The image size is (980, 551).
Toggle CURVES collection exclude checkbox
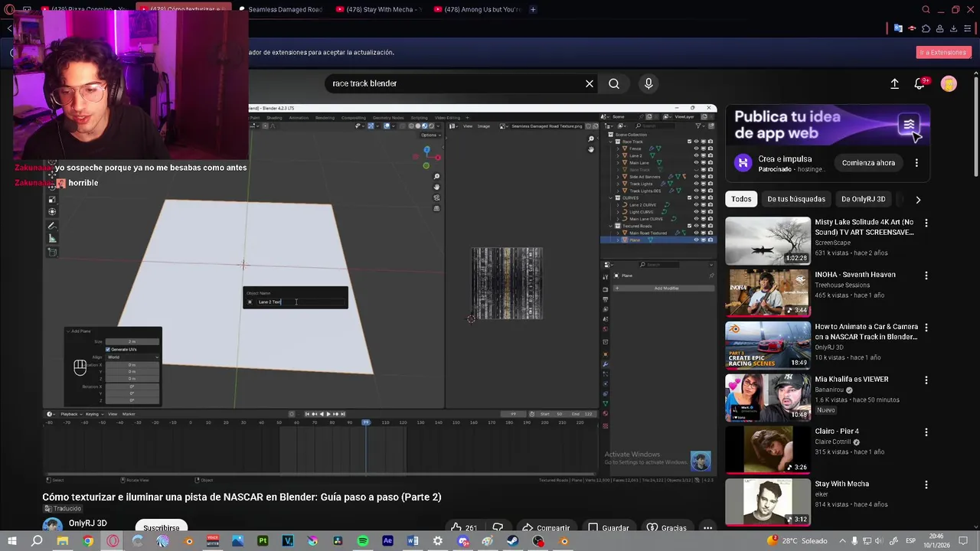(689, 197)
